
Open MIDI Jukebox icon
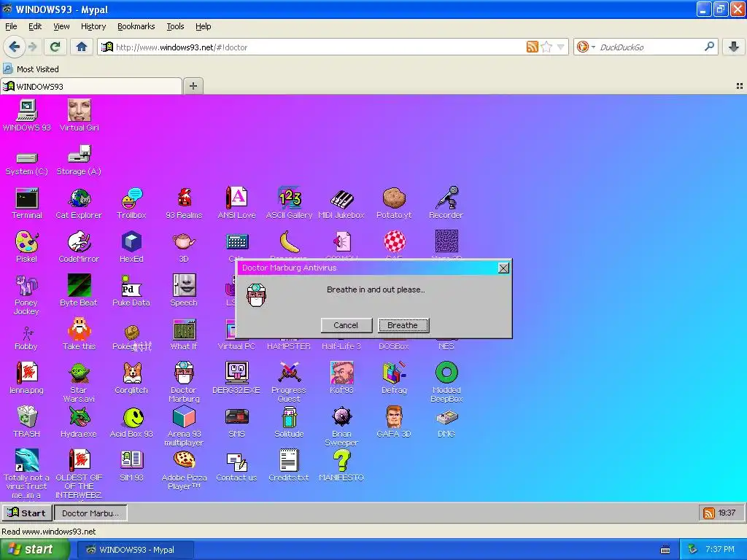tap(341, 203)
